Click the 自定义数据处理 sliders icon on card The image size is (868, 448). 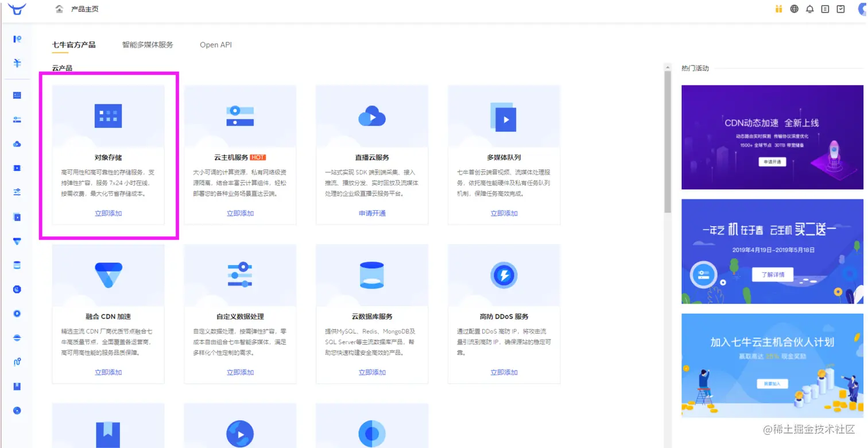pyautogui.click(x=240, y=275)
